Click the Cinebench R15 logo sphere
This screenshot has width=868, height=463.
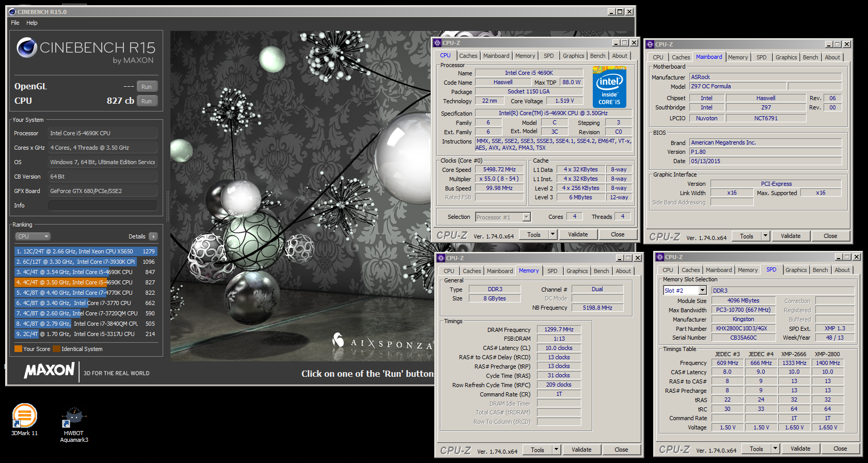pyautogui.click(x=27, y=48)
